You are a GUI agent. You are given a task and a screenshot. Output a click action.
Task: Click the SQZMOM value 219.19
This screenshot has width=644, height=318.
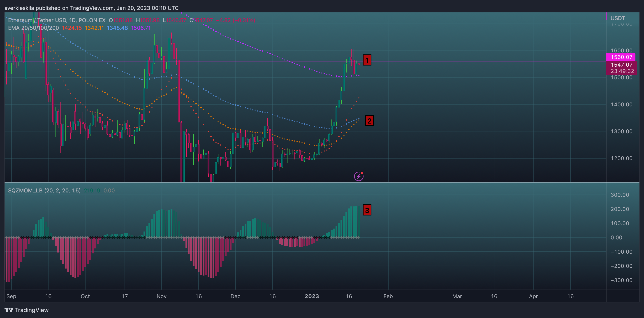tap(92, 191)
